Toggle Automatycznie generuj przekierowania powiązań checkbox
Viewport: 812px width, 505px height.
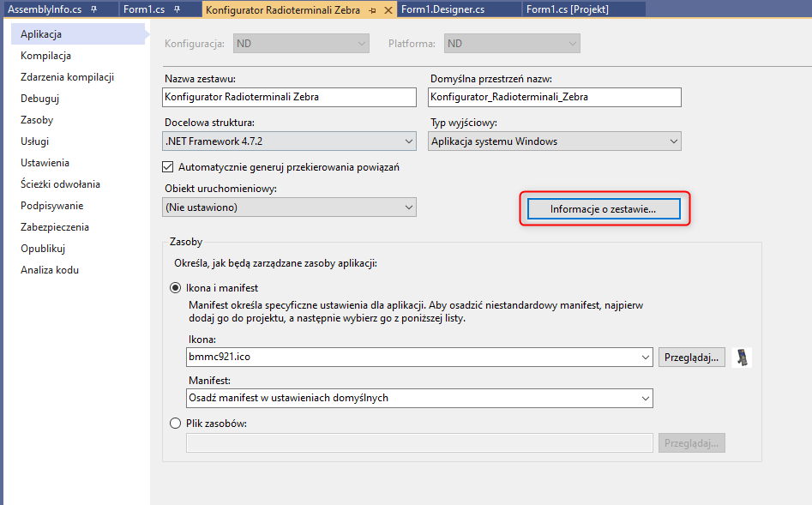(169, 167)
